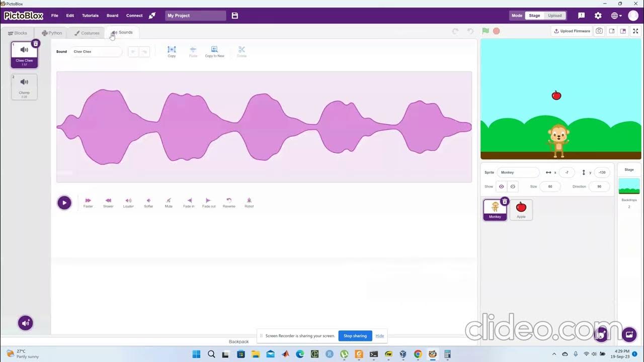
Task: Take a stage snapshot with camera icon
Action: coord(599,31)
